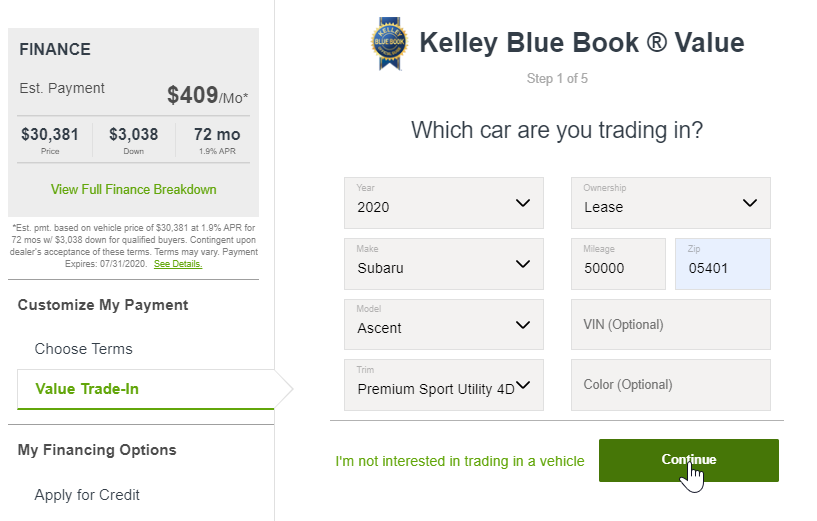Click I'm not interested in trading link
This screenshot has height=521, width=817.
tap(460, 461)
